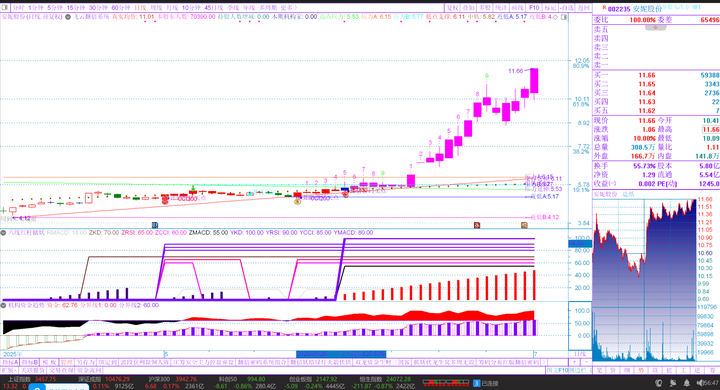The image size is (720, 390).
Task: Switch to the 周线 weekly chart
Action: click(x=156, y=8)
